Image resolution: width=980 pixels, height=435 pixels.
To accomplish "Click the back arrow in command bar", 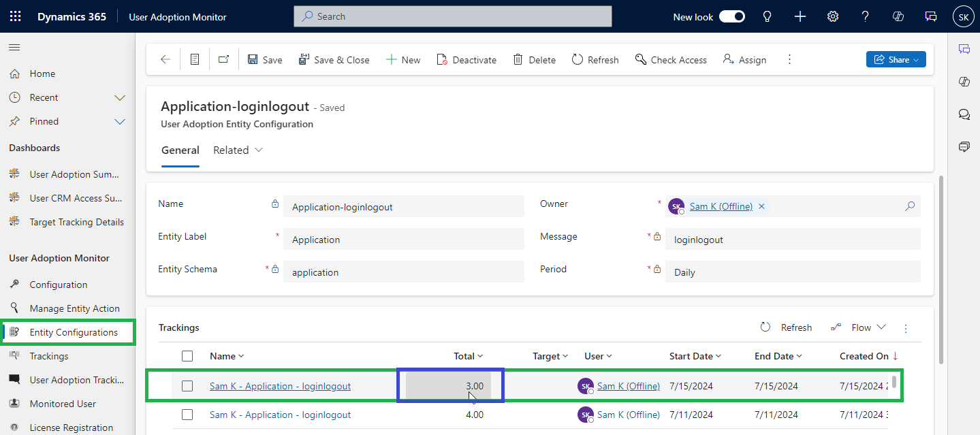I will click(x=165, y=60).
